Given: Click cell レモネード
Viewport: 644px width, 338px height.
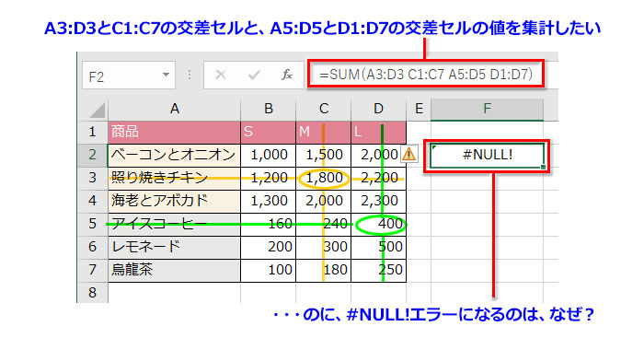Looking at the screenshot, I should coord(174,247).
